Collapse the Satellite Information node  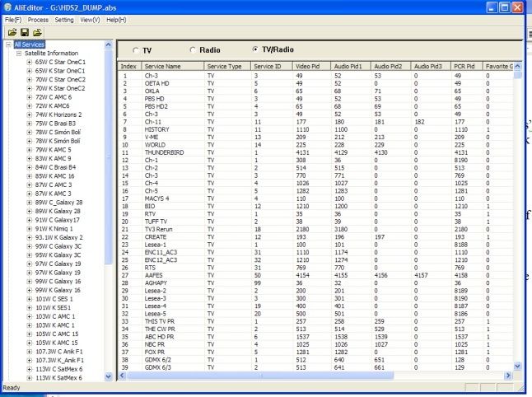click(x=19, y=54)
